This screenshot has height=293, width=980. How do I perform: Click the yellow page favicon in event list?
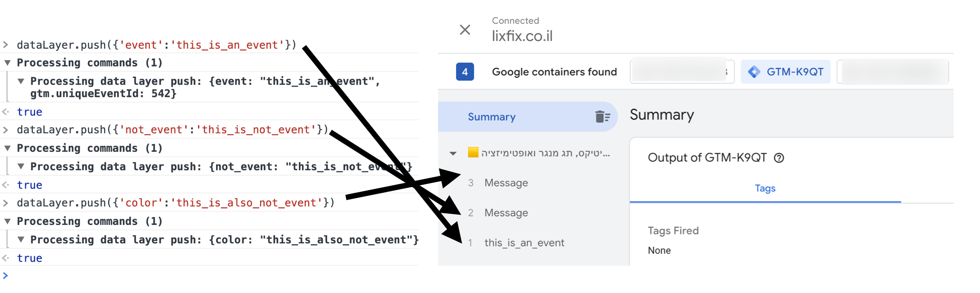[473, 153]
